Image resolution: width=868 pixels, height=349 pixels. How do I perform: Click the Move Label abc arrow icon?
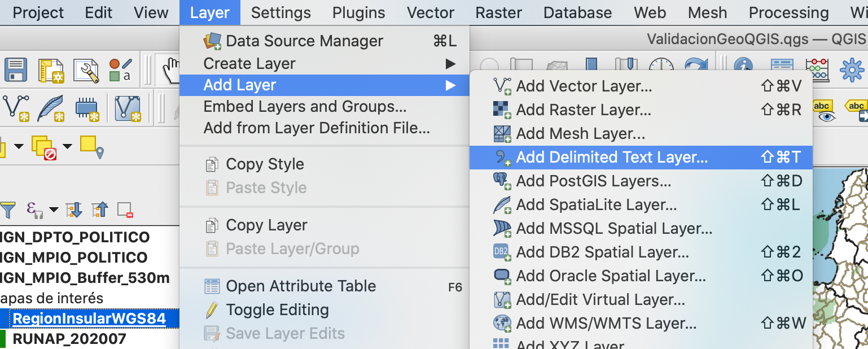coord(856,111)
